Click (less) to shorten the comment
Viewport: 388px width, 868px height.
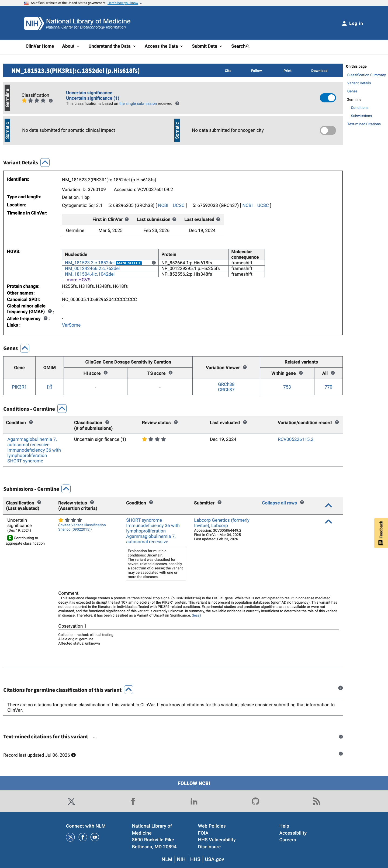coord(196,615)
